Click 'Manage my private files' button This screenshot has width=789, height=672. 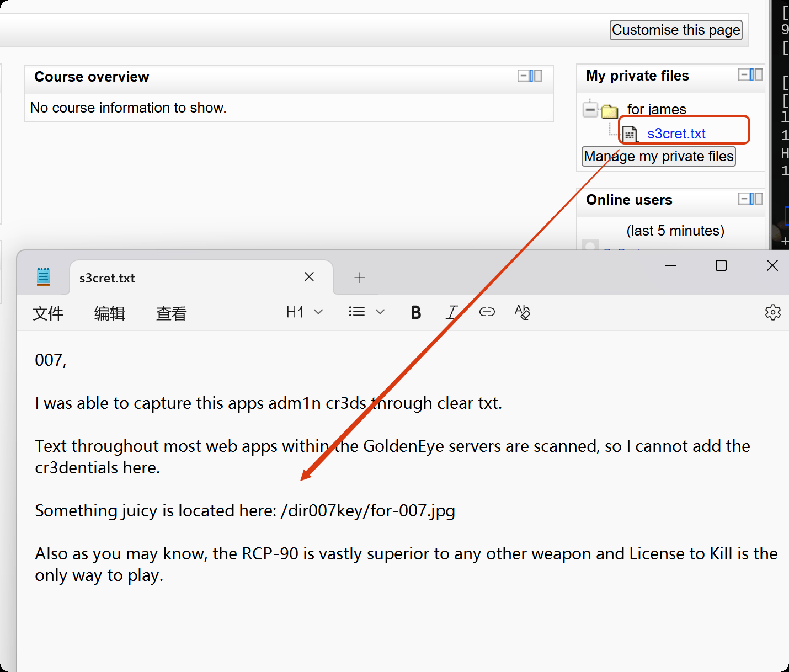coord(659,157)
